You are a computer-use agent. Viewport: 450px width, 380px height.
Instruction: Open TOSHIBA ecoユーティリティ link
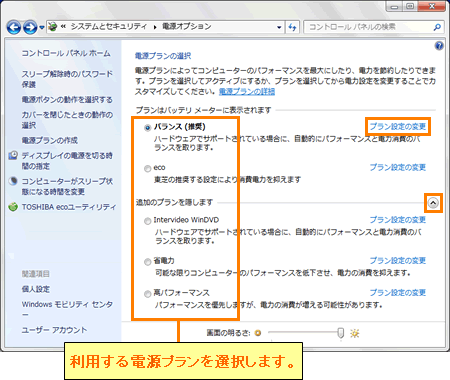point(69,207)
